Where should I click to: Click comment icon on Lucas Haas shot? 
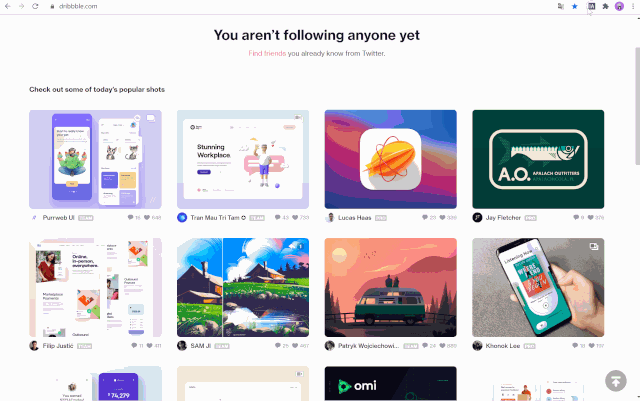pyautogui.click(x=425, y=218)
